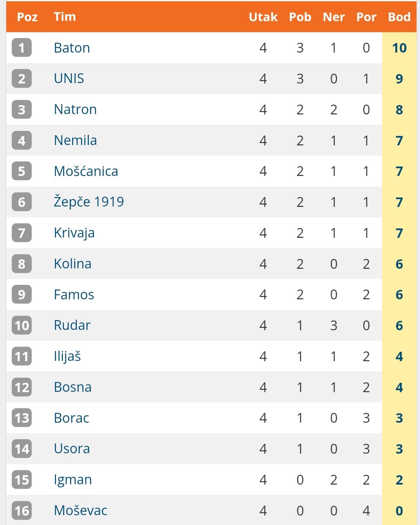
Task: Click the Pob column header
Action: 300,17
